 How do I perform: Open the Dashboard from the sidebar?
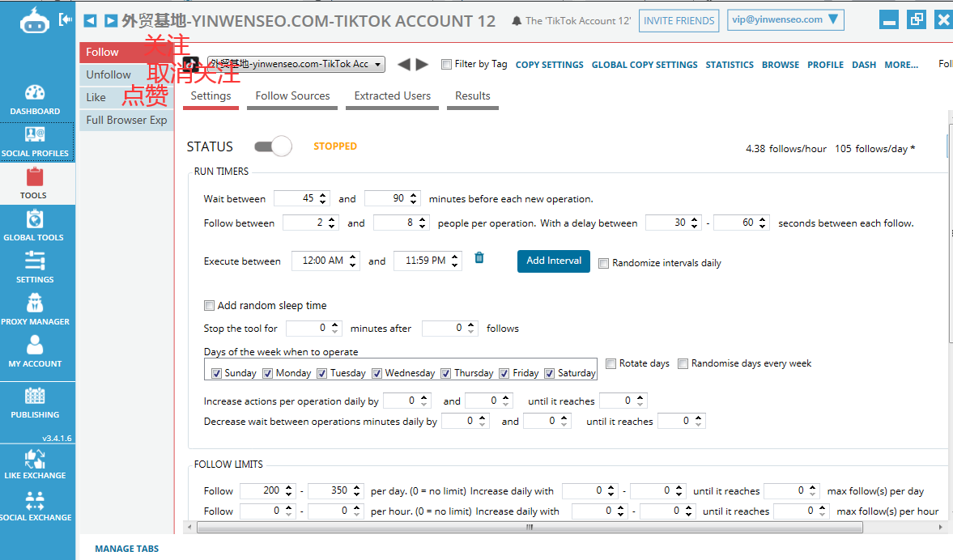35,100
